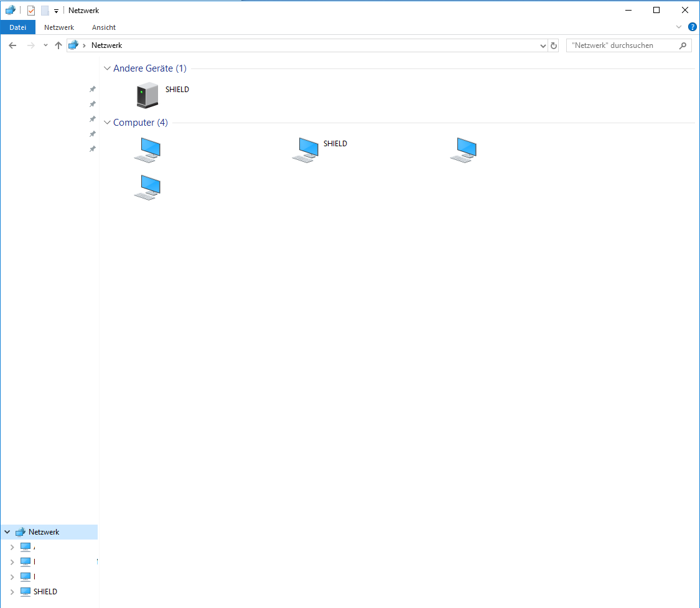Click the magnifier search icon
The width and height of the screenshot is (700, 608).
683,45
